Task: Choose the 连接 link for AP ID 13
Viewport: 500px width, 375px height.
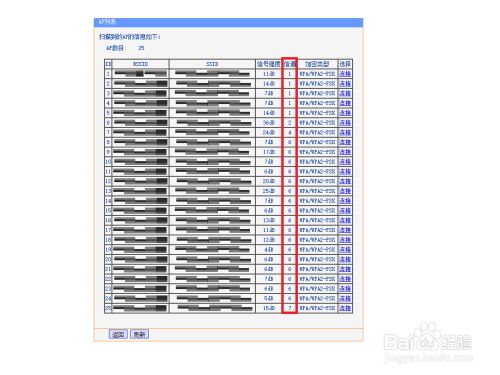Action: click(x=345, y=191)
